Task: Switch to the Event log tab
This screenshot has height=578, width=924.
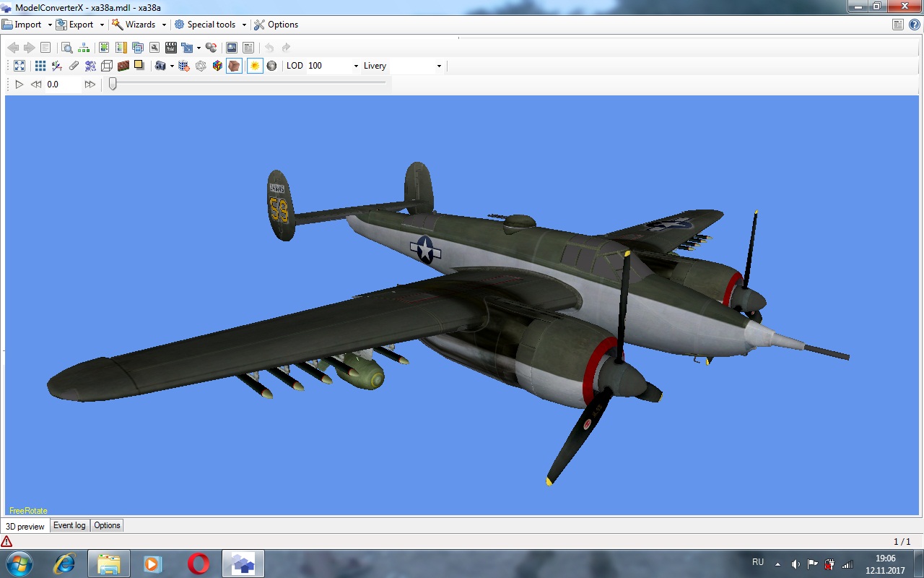Action: (x=69, y=525)
